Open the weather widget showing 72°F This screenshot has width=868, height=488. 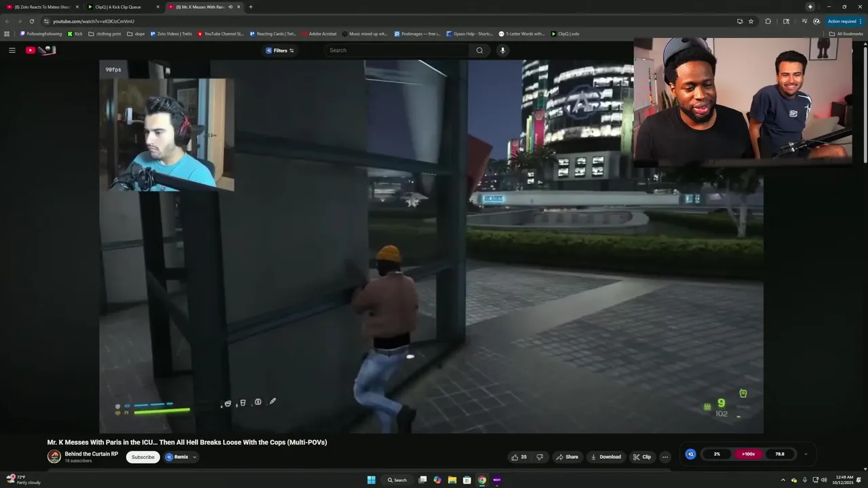(24, 480)
